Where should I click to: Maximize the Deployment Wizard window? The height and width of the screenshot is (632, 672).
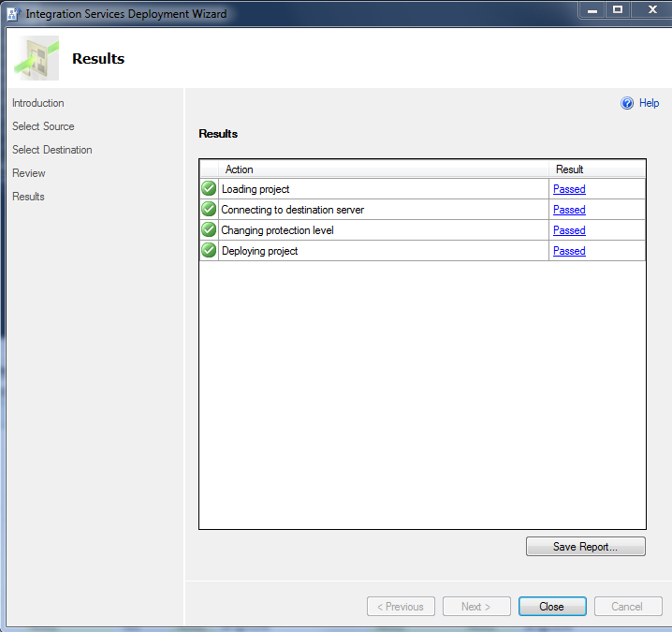coord(618,10)
